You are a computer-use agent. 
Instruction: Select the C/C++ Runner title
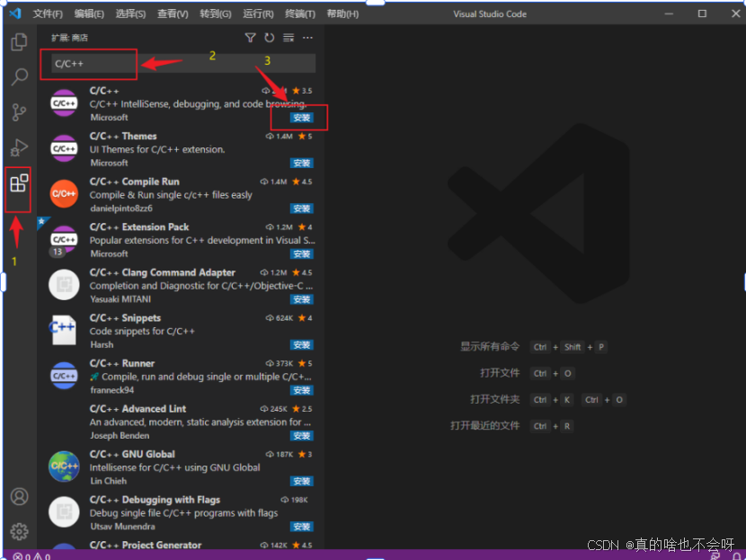[122, 363]
